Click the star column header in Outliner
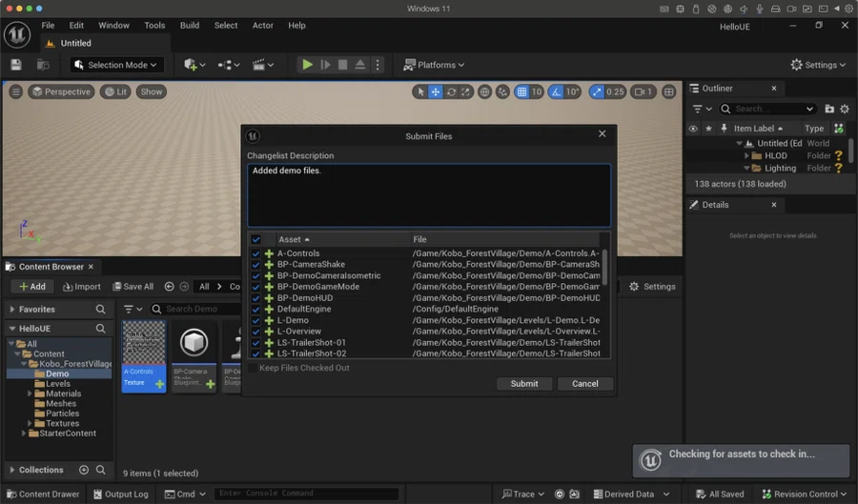 [708, 129]
